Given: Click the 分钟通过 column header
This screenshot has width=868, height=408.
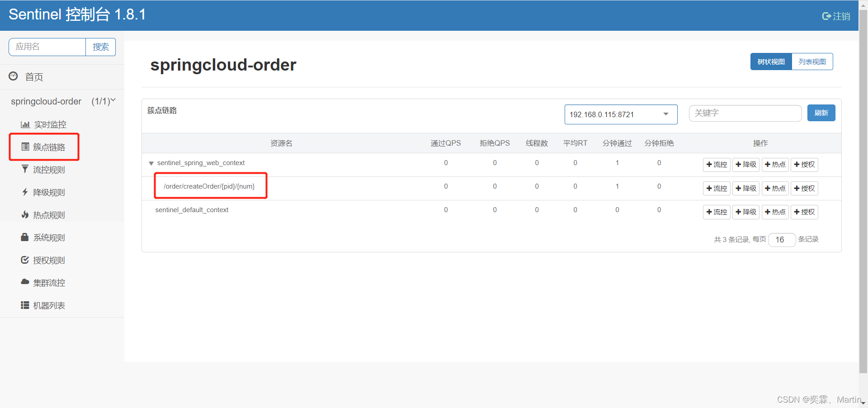Looking at the screenshot, I should click(x=617, y=143).
